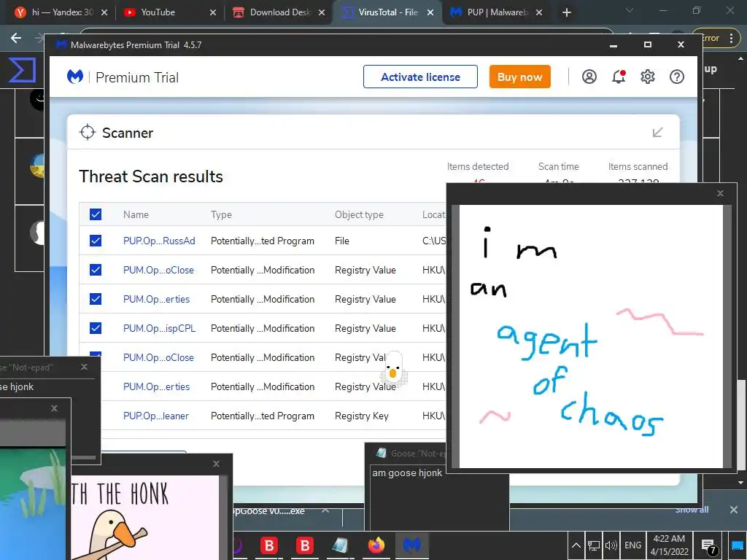Close the HONK goose meme window

(216, 464)
